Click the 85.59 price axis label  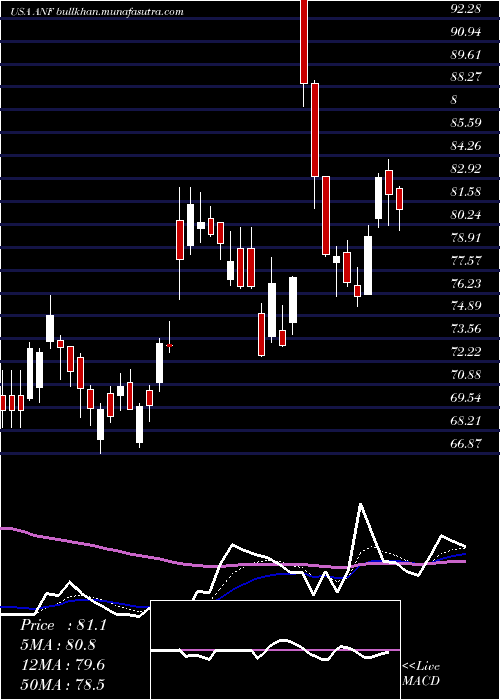(466, 122)
